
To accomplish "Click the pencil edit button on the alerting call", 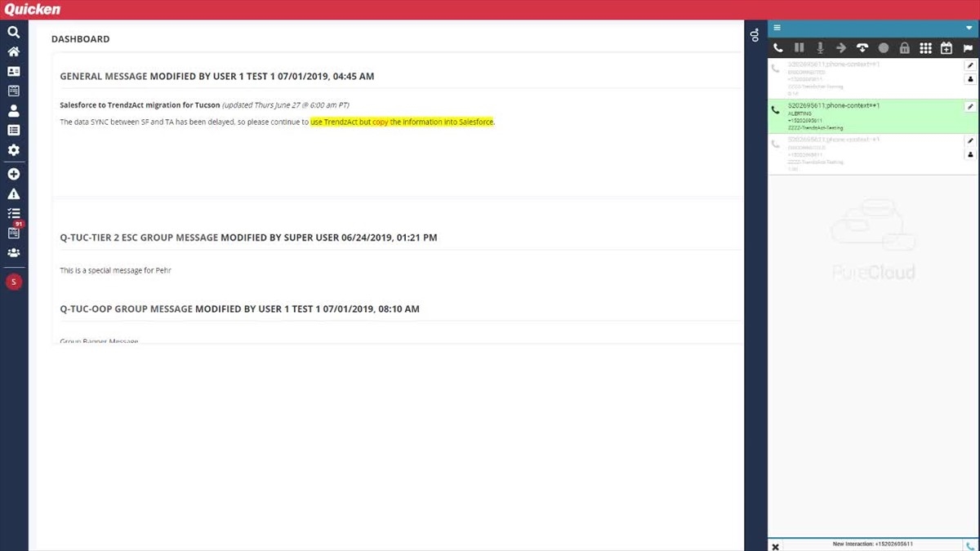I will tap(970, 107).
